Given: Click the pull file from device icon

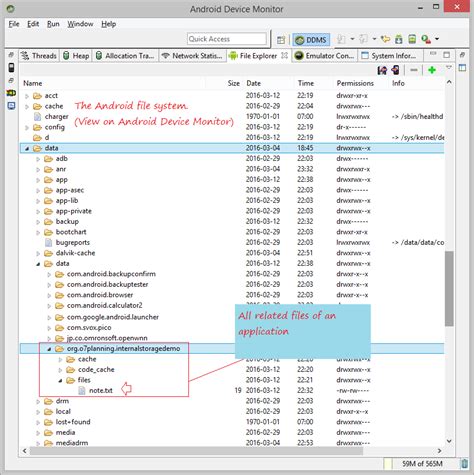Looking at the screenshot, I should (x=382, y=70).
